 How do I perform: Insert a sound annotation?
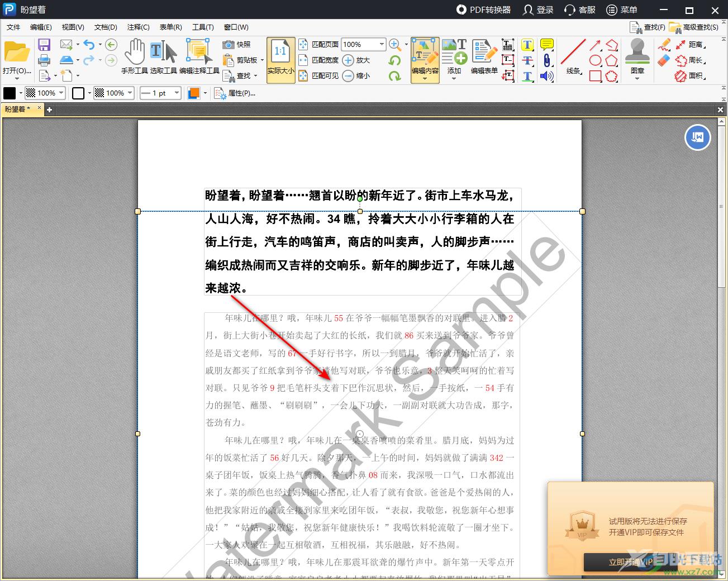click(x=547, y=76)
